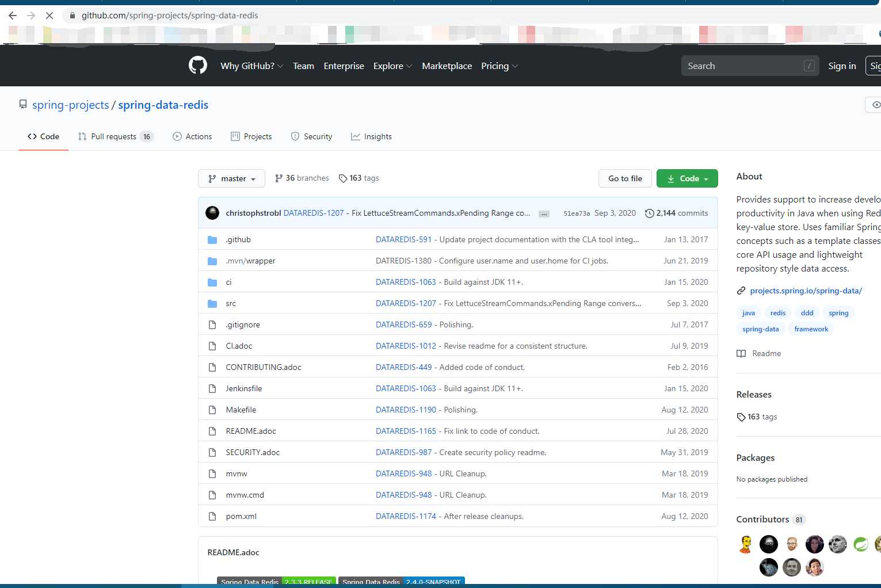Screen dimensions: 881x588
Task: Click the browser address bar URL
Action: [x=170, y=16]
